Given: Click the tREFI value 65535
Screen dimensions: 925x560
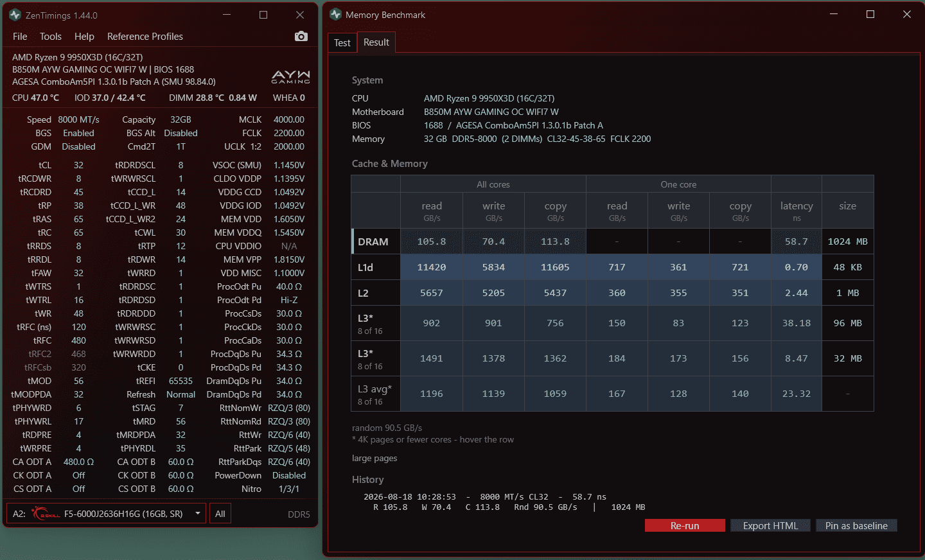Looking at the screenshot, I should point(181,381).
